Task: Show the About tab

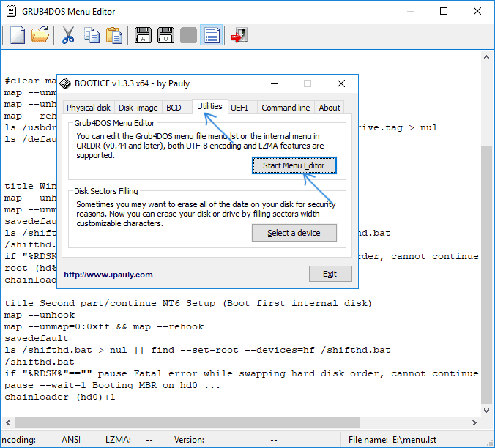Action: [x=330, y=108]
